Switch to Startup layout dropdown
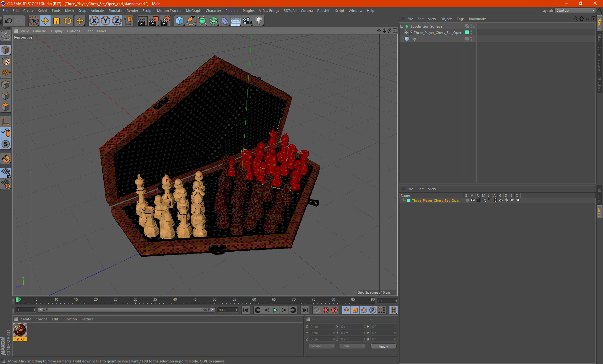Screen dimensions: 603x364 pyautogui.click(x=577, y=10)
